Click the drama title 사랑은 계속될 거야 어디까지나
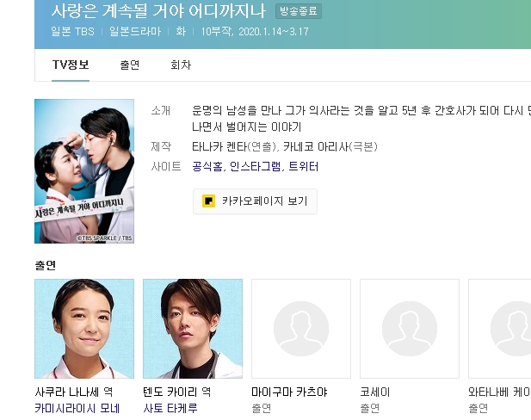Screen dimensions: 531x420 click(158, 11)
